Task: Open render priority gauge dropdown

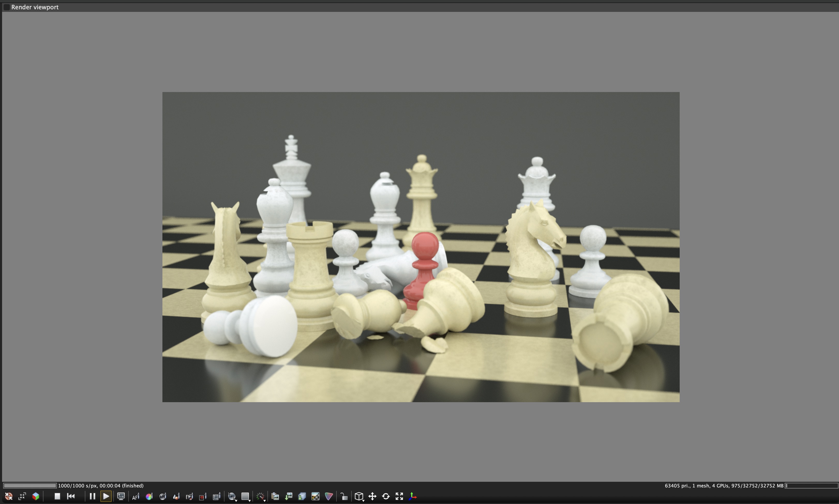Action: click(261, 497)
